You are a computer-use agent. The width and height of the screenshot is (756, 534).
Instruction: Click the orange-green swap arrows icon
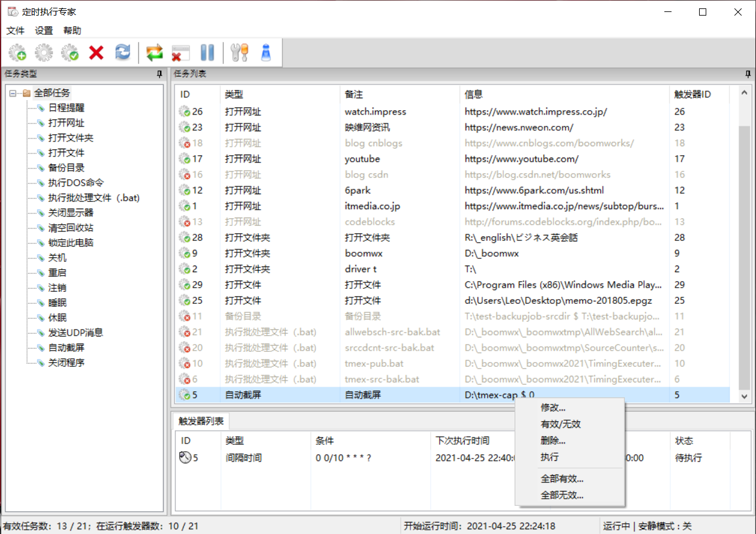point(155,53)
